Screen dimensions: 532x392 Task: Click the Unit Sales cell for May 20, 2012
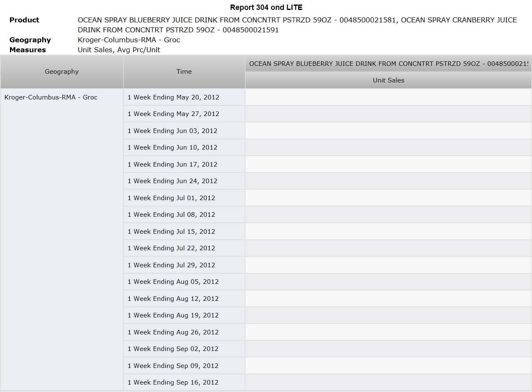(388, 97)
